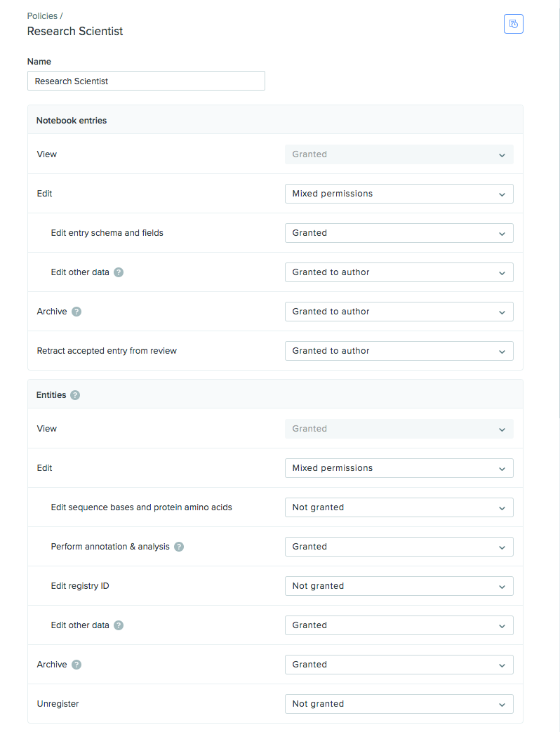Image resolution: width=560 pixels, height=732 pixels.
Task: Open the Unregister permission dropdown
Action: [399, 704]
